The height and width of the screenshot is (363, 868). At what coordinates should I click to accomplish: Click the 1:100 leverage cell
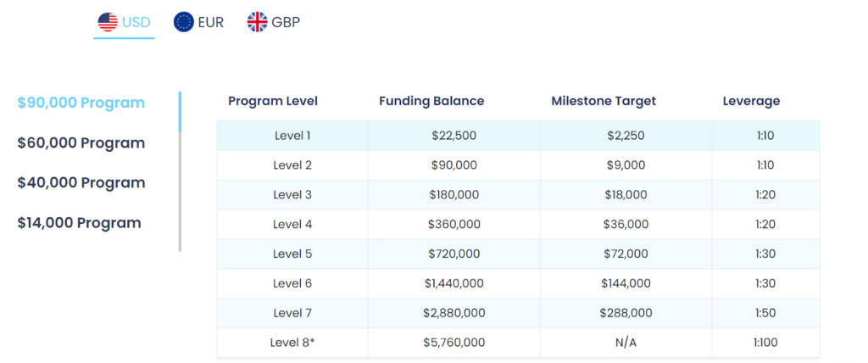[765, 343]
